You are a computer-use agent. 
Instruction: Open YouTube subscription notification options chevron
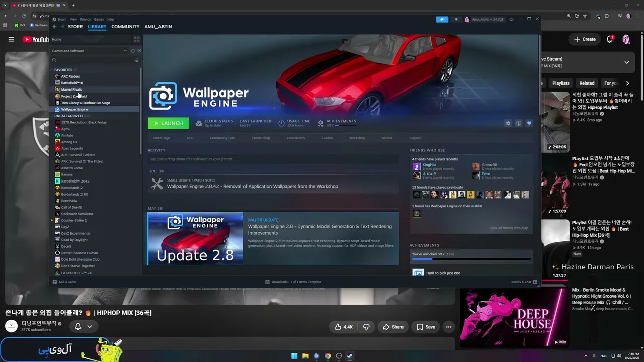(90, 326)
